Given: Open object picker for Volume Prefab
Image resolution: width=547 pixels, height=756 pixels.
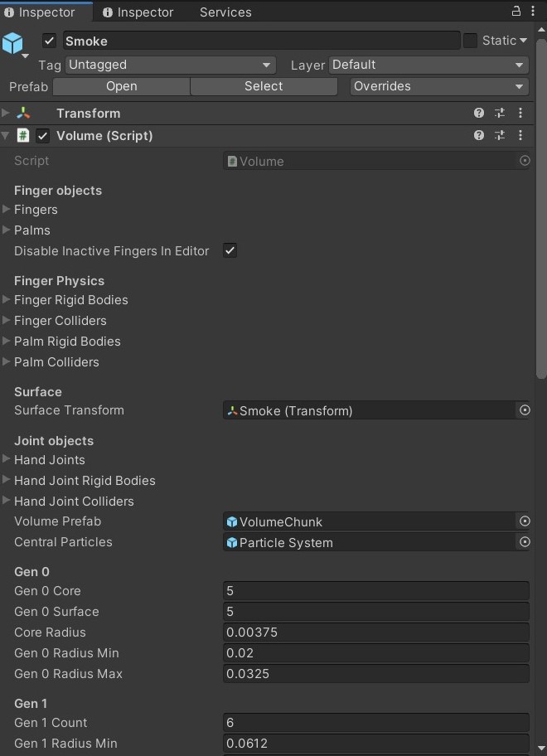Looking at the screenshot, I should pyautogui.click(x=525, y=521).
